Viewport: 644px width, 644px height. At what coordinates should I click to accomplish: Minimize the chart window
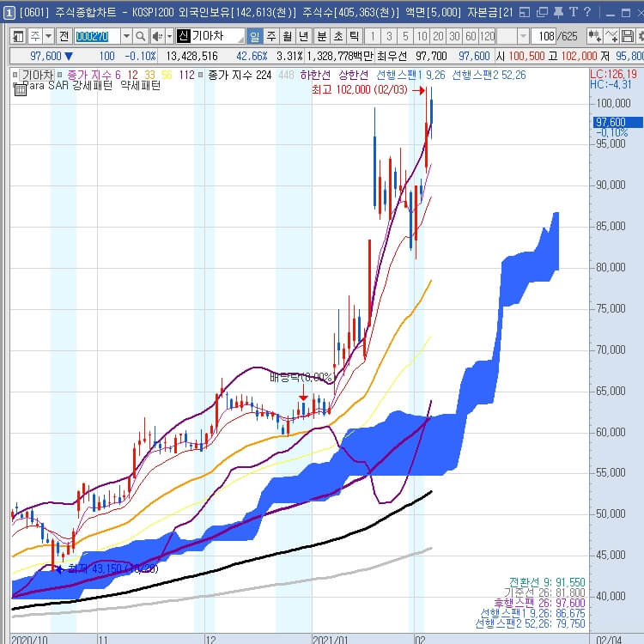coord(611,14)
